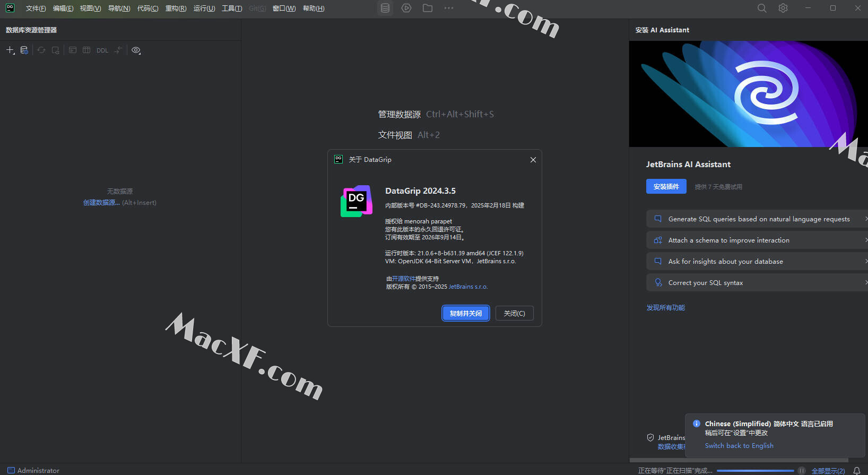Click the JetBrains s.r.o. link
Screen dimensions: 868x475
[x=468, y=287]
